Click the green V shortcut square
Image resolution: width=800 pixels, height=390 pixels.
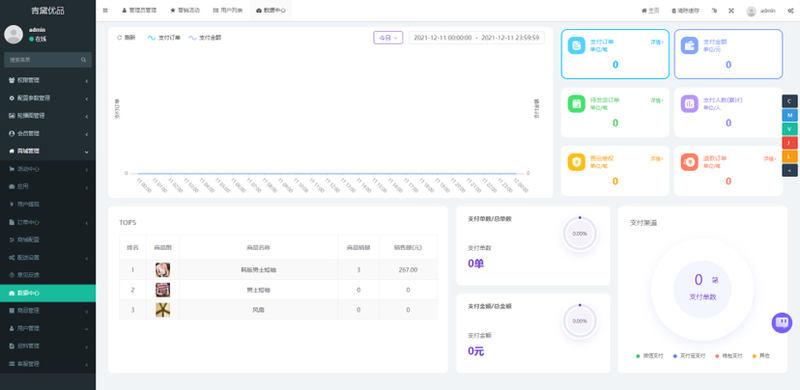pyautogui.click(x=789, y=129)
